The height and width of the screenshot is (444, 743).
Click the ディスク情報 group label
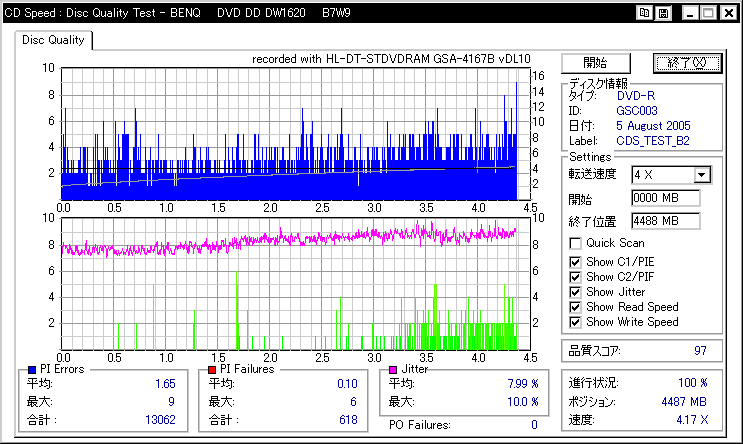point(598,83)
